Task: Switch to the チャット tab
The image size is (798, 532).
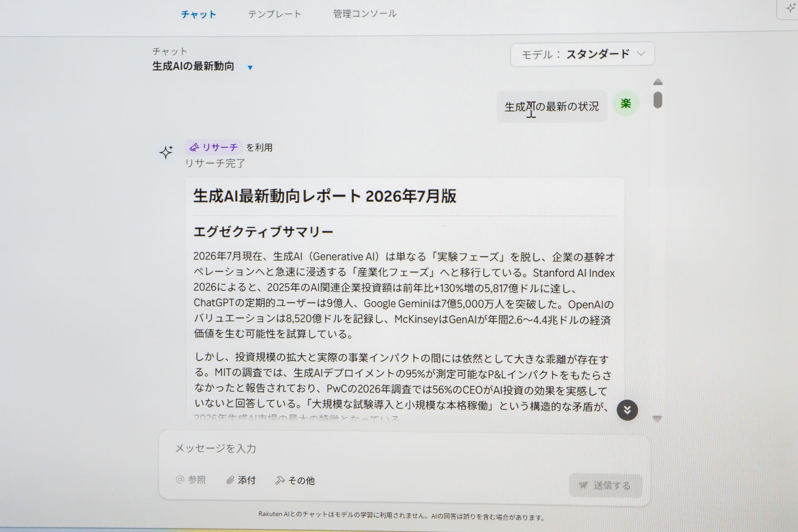Action: pos(199,15)
